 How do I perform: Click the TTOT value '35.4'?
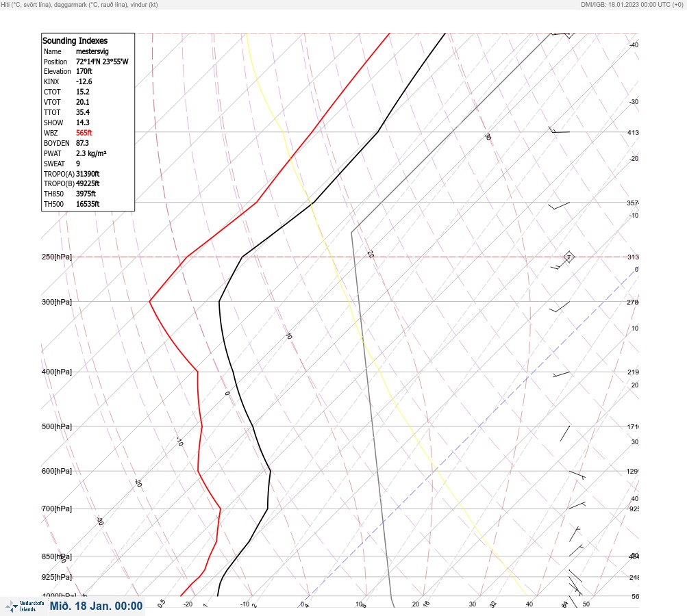tap(83, 112)
